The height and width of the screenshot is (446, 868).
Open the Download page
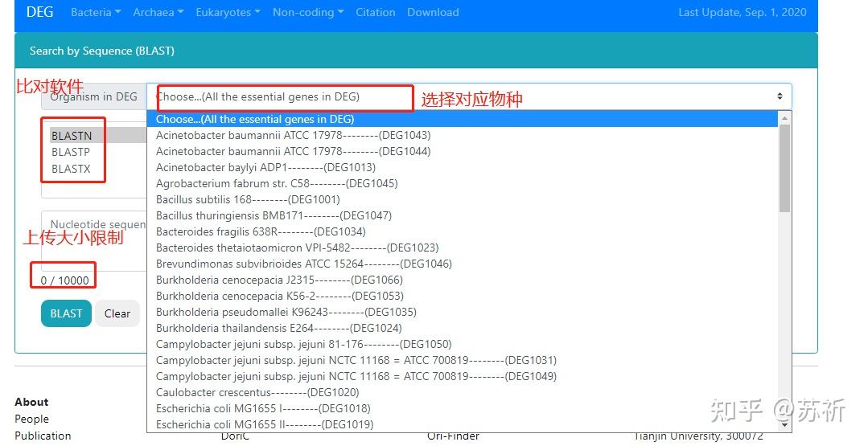click(433, 12)
